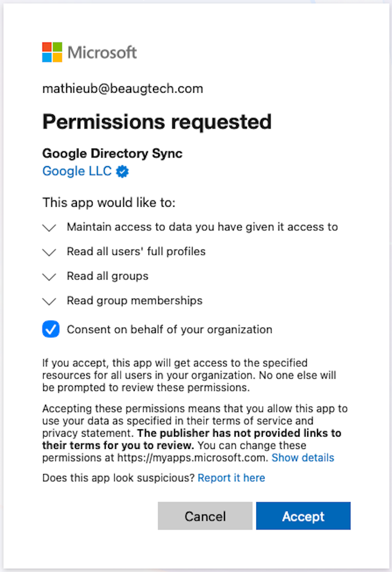Image resolution: width=392 pixels, height=572 pixels.
Task: Click the blue verified publisher badge
Action: pyautogui.click(x=122, y=172)
